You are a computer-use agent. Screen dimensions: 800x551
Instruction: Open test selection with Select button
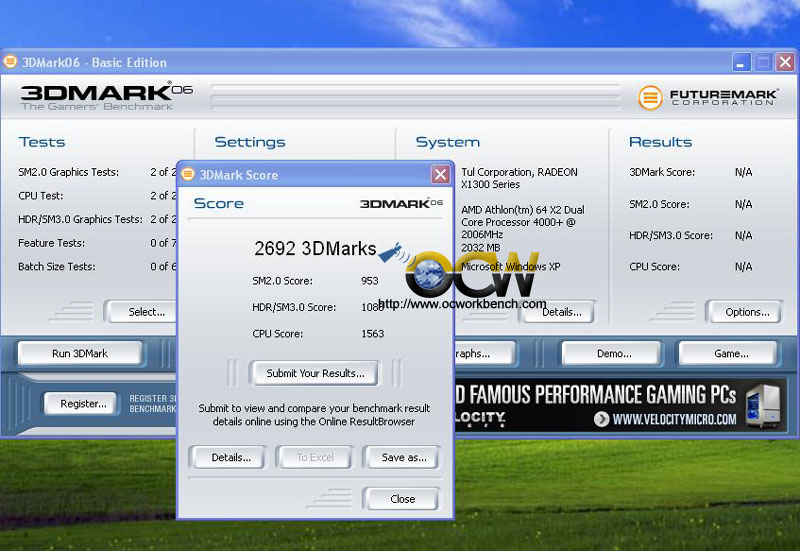[142, 312]
